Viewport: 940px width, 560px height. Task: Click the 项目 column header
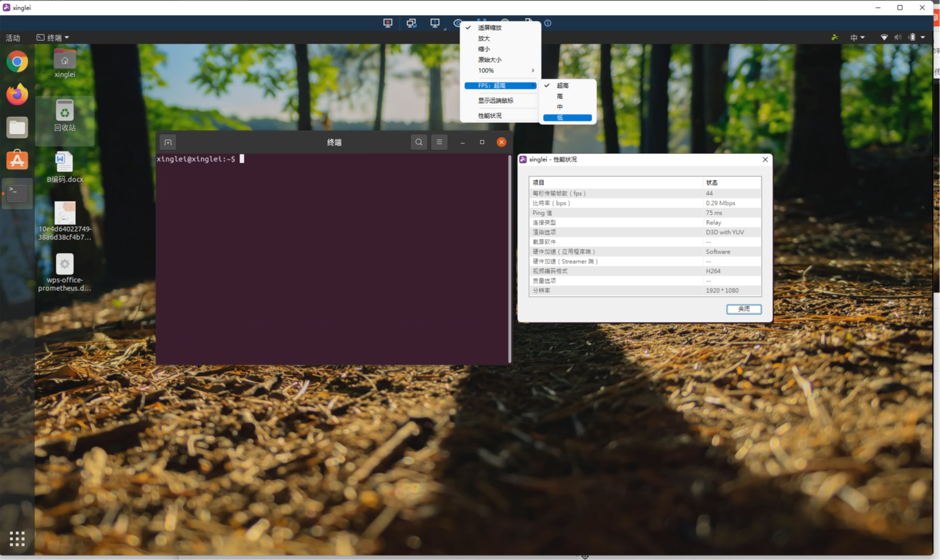pos(615,183)
